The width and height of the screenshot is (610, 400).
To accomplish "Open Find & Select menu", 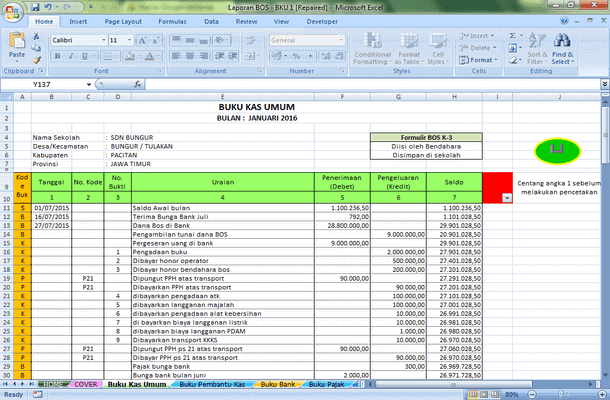I will point(563,49).
